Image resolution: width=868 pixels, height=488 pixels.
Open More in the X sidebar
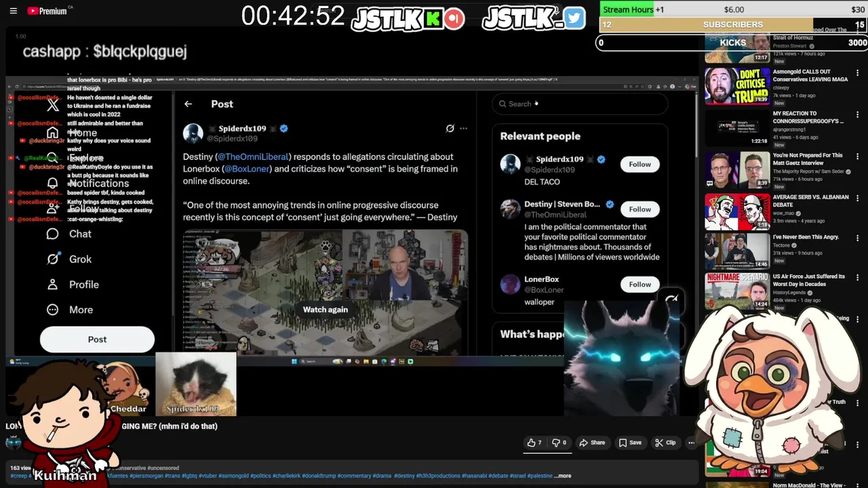(70, 310)
